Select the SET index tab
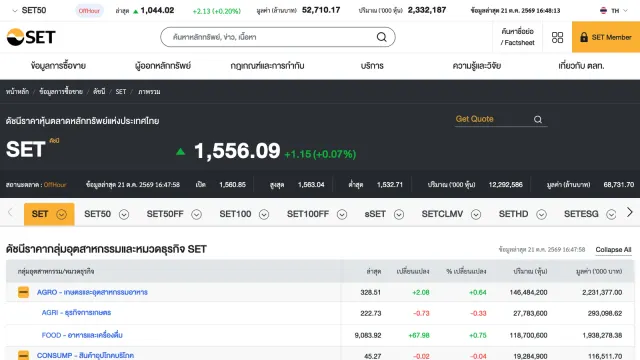This screenshot has height=360, width=640. 40,214
